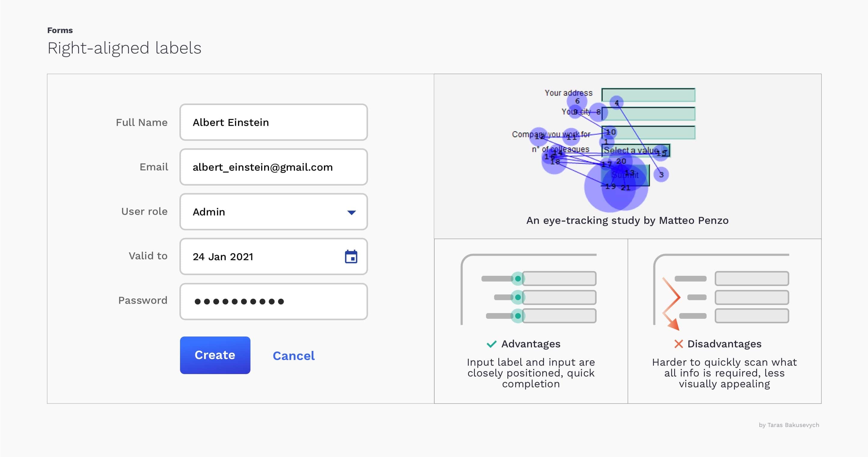Click the green Advantages checkmark icon
The width and height of the screenshot is (868, 457).
click(x=492, y=344)
